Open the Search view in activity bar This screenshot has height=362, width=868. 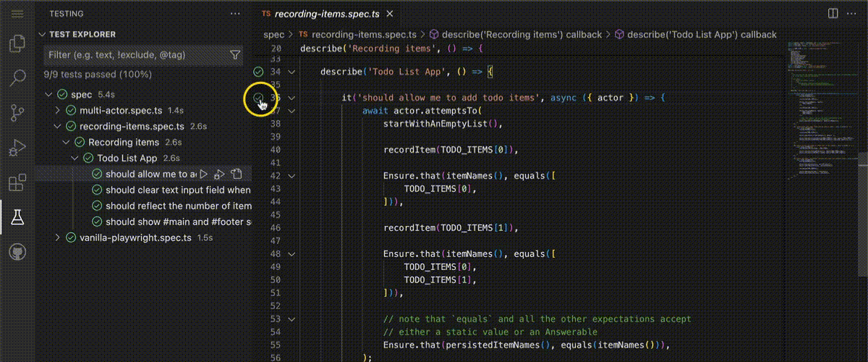coord(17,77)
